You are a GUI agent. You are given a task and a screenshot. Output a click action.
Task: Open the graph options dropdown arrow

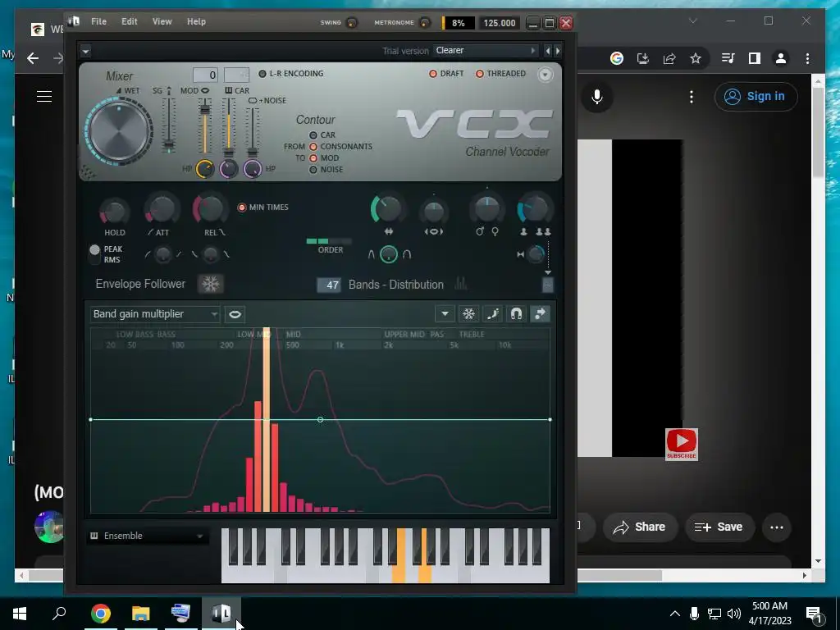coord(445,314)
